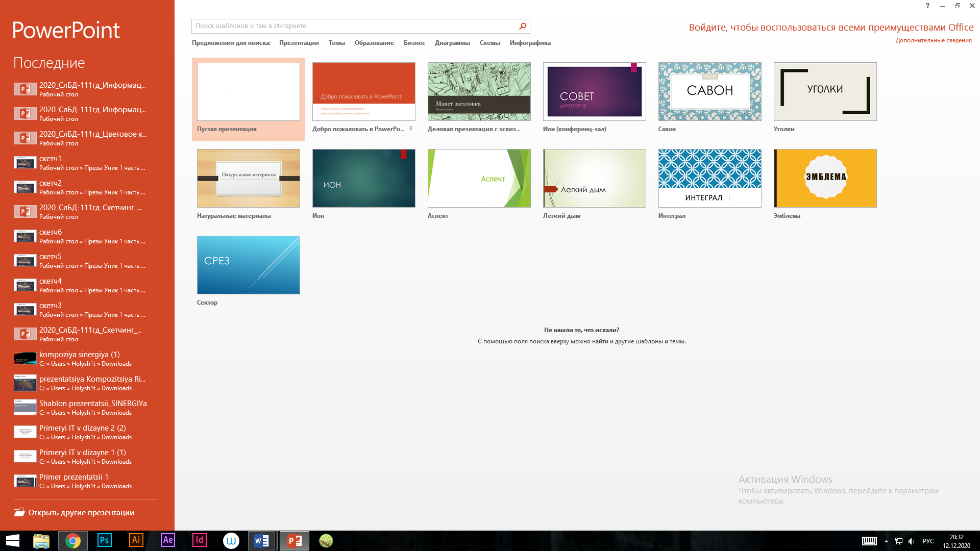Click the Help question mark icon
The height and width of the screenshot is (551, 980).
point(927,6)
